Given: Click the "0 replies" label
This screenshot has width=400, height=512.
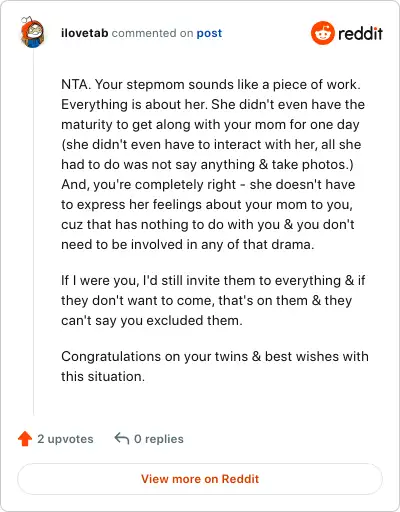Looking at the screenshot, I should tap(159, 439).
